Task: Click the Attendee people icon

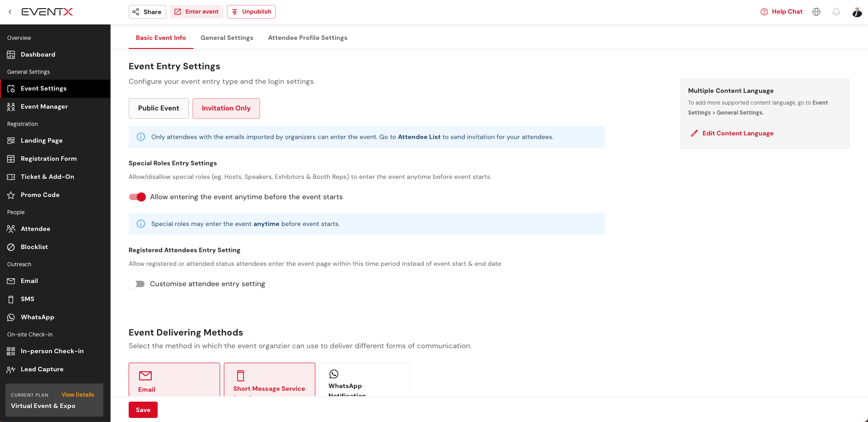Action: 11,229
